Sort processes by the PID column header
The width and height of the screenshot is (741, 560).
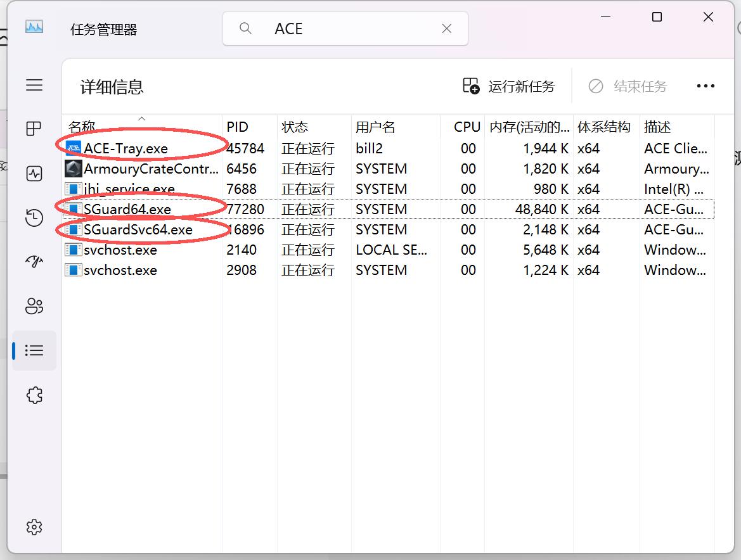238,126
